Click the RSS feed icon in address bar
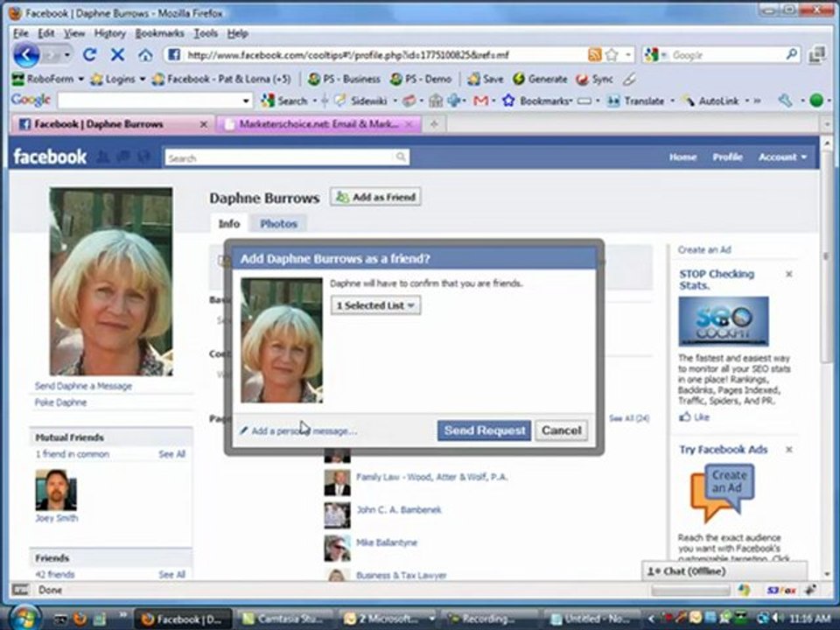This screenshot has width=840, height=630. [595, 54]
